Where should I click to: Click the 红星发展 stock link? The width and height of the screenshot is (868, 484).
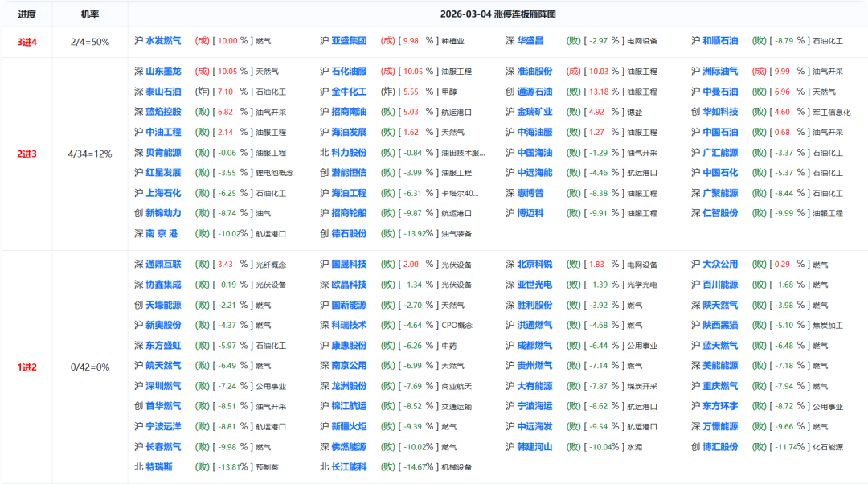point(163,173)
